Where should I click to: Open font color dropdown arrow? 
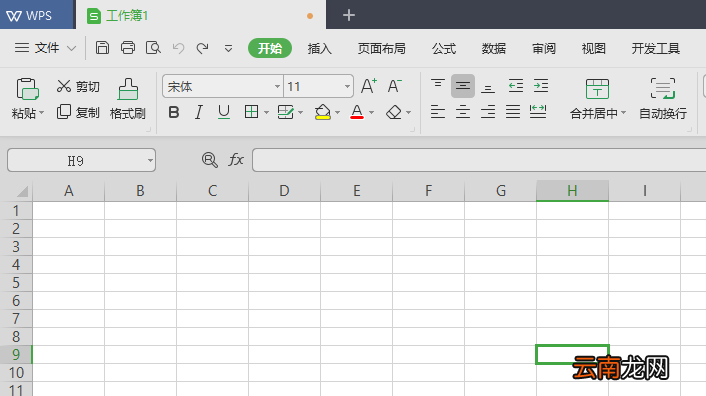click(371, 112)
